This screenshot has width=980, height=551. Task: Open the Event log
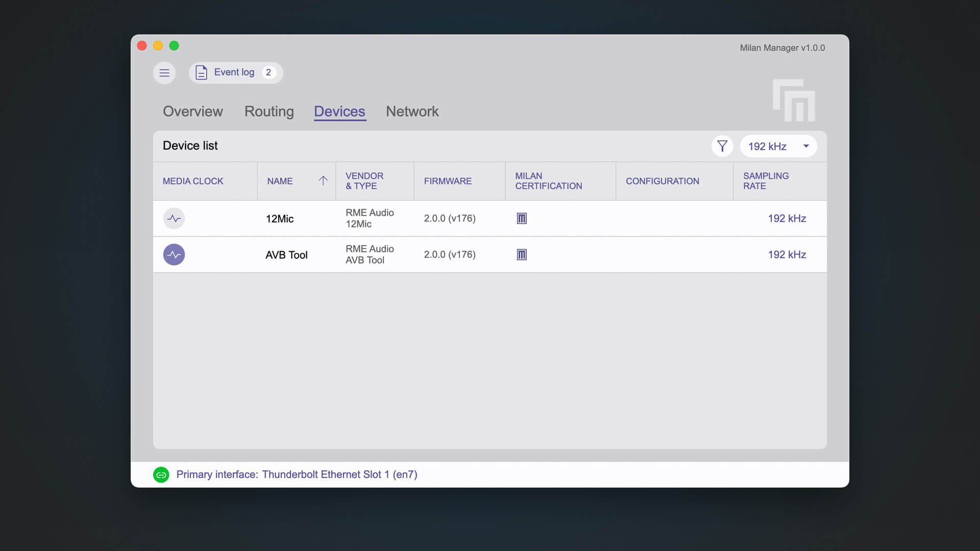tap(236, 73)
